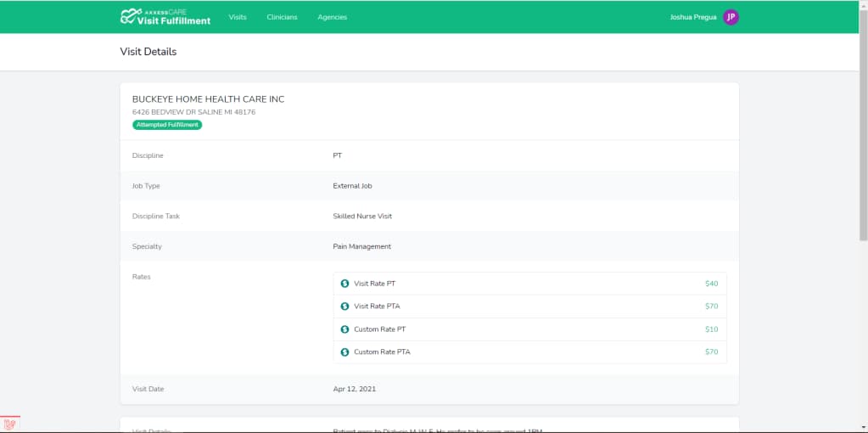Click the dollar icon beside Custom Rate PTA
The height and width of the screenshot is (433, 868).
click(344, 352)
